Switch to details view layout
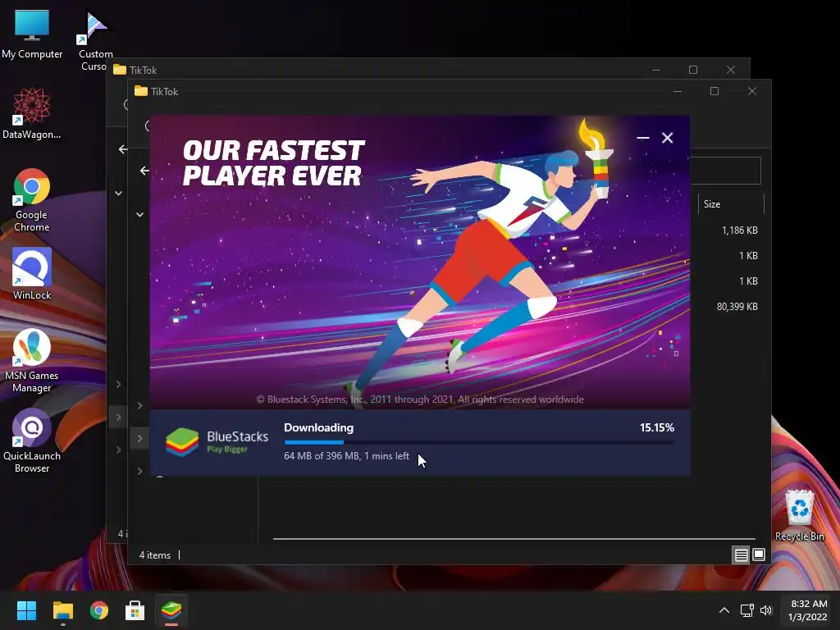This screenshot has width=840, height=630. 741,555
